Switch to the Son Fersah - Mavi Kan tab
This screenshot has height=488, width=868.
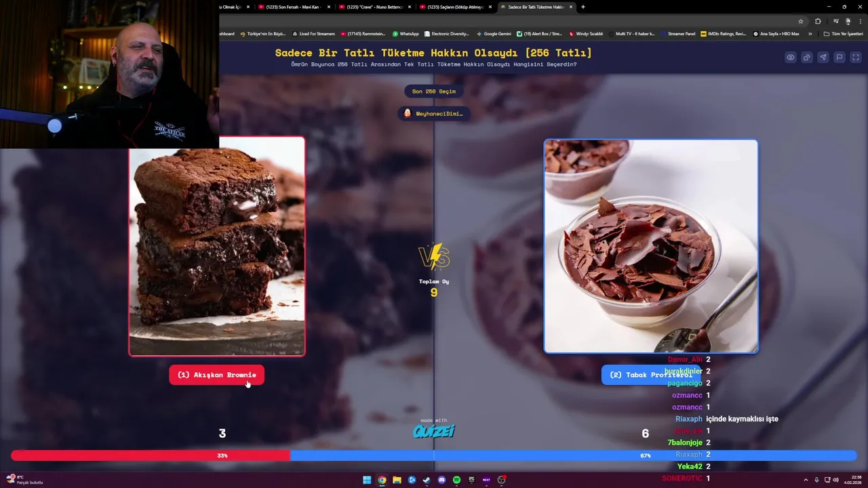[295, 7]
